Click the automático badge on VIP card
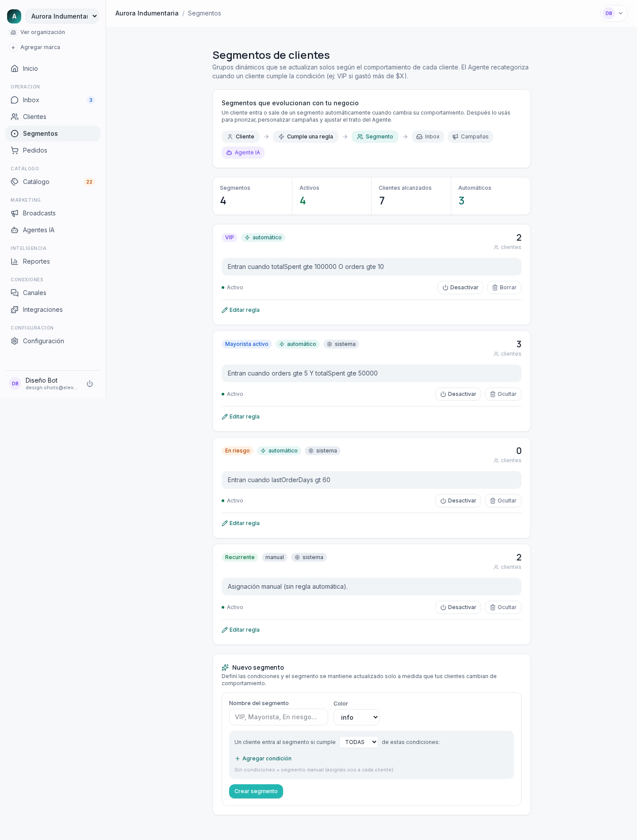Screen dimensions: 637x840 (263, 238)
